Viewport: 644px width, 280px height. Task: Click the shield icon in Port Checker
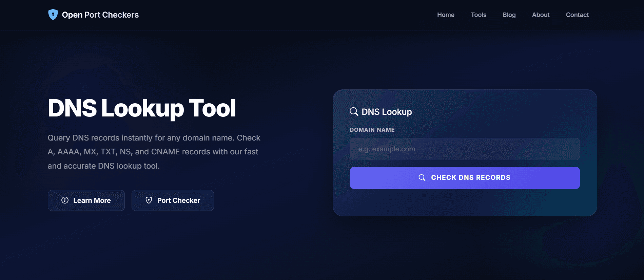pyautogui.click(x=149, y=200)
